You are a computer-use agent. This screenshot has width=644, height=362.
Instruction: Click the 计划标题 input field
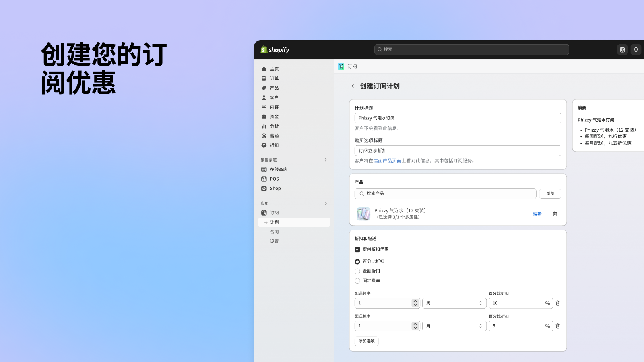[458, 118]
